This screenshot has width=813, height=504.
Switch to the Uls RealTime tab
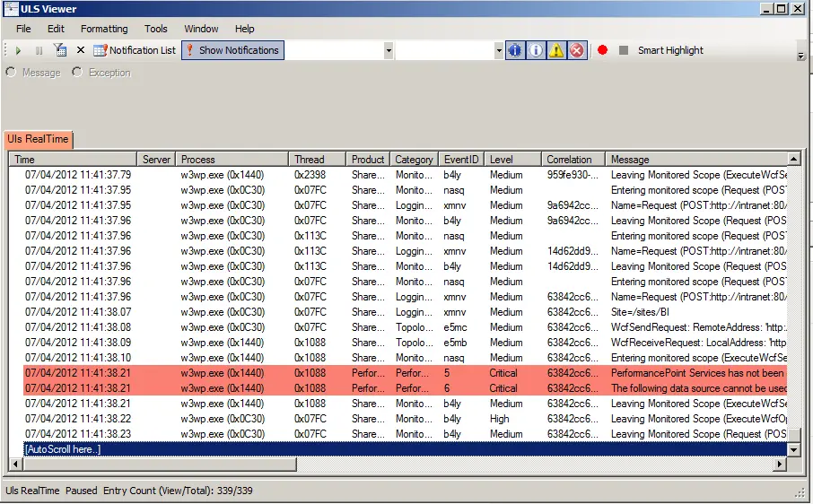tap(37, 139)
